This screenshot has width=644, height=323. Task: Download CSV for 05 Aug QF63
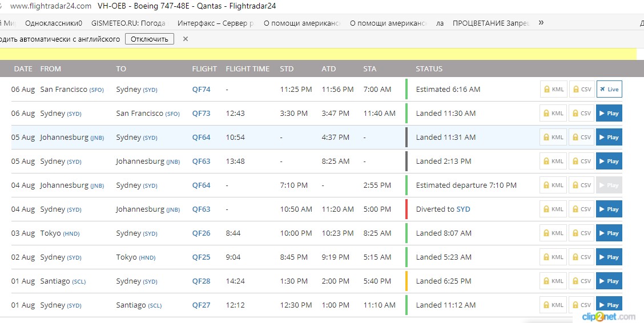[x=582, y=161]
